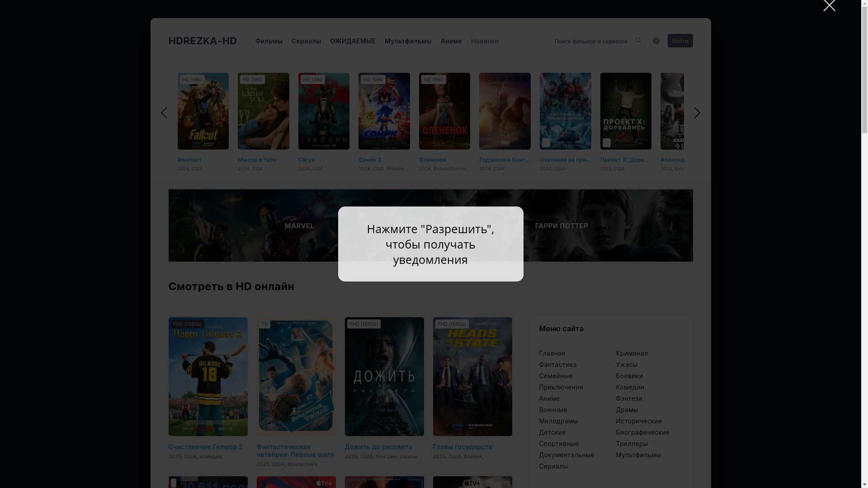This screenshot has width=868, height=488.
Task: Open Приключения in site menu
Action: click(561, 387)
